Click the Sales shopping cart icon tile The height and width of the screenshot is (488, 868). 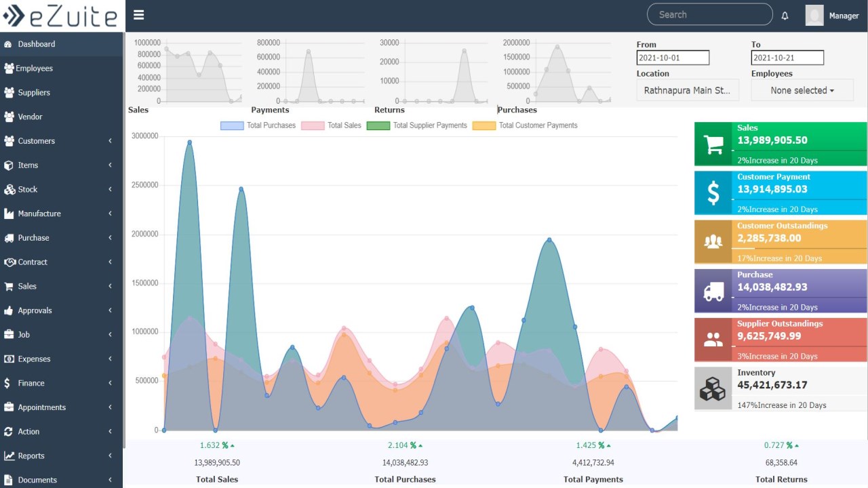pyautogui.click(x=713, y=144)
